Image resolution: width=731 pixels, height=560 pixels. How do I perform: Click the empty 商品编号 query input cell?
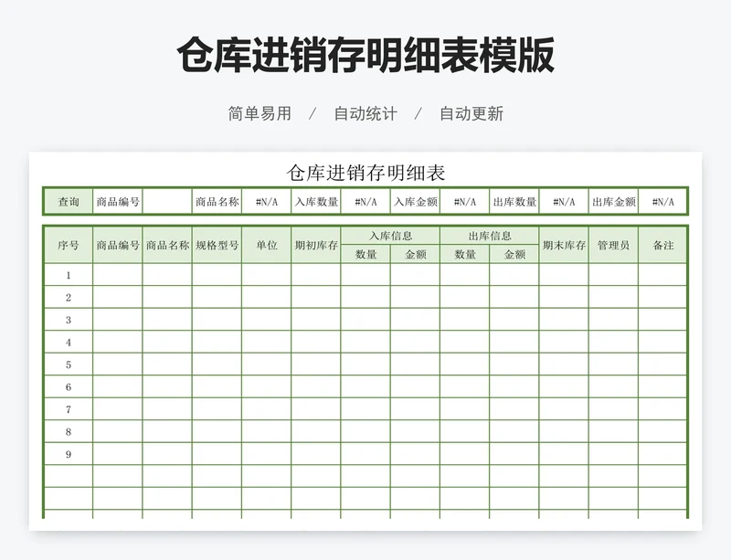coord(167,201)
